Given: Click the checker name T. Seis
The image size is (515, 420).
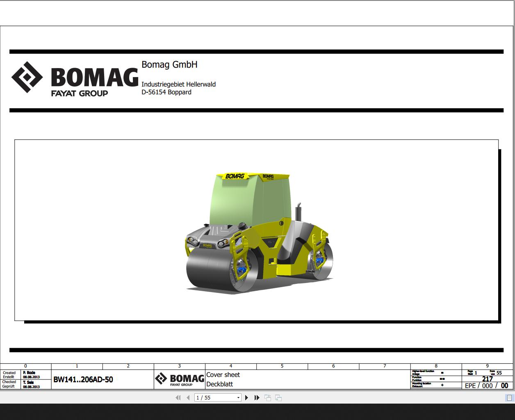Looking at the screenshot, I should tap(28, 382).
